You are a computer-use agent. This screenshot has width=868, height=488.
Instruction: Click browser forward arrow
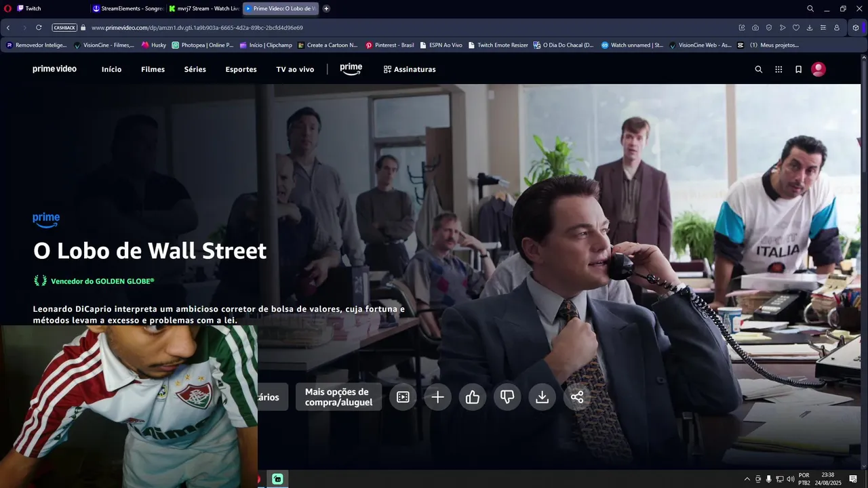(x=24, y=28)
